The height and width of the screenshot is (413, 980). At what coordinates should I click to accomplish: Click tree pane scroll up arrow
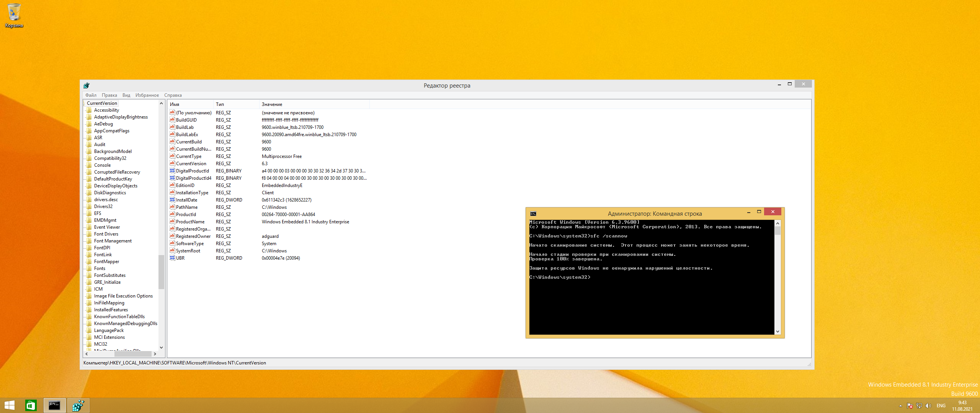point(161,103)
